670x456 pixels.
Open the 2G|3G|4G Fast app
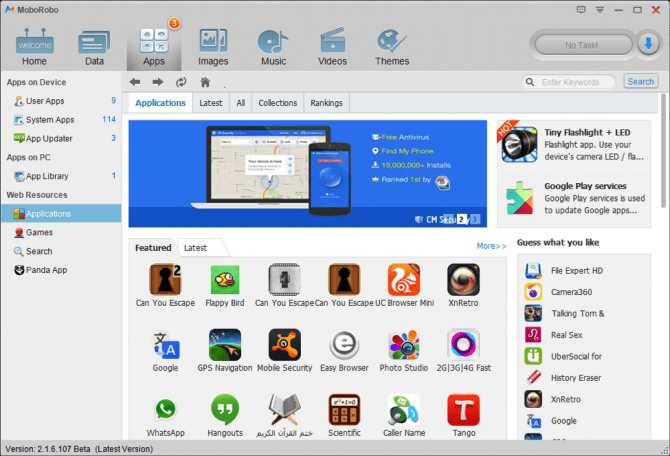[464, 350]
